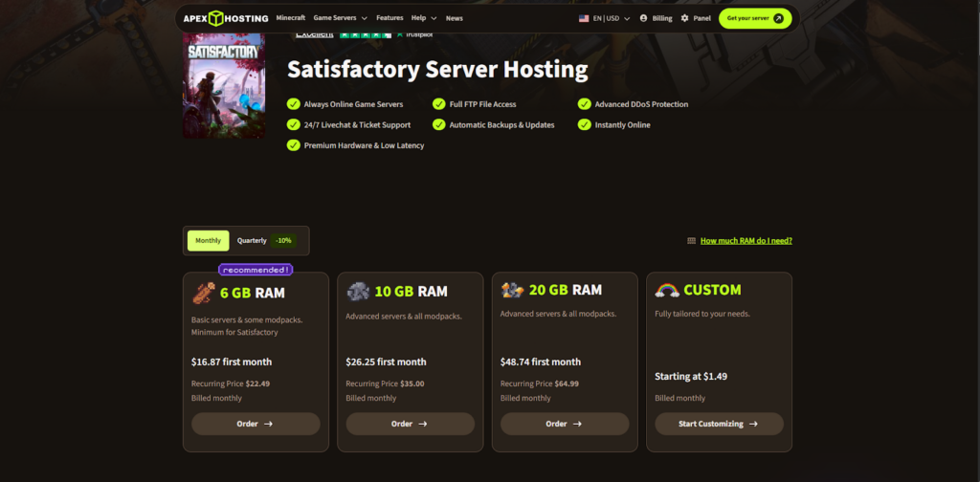The width and height of the screenshot is (980, 482).
Task: Click the checkmark beside 24/7 Livechat & Ticket Support
Action: pos(293,125)
